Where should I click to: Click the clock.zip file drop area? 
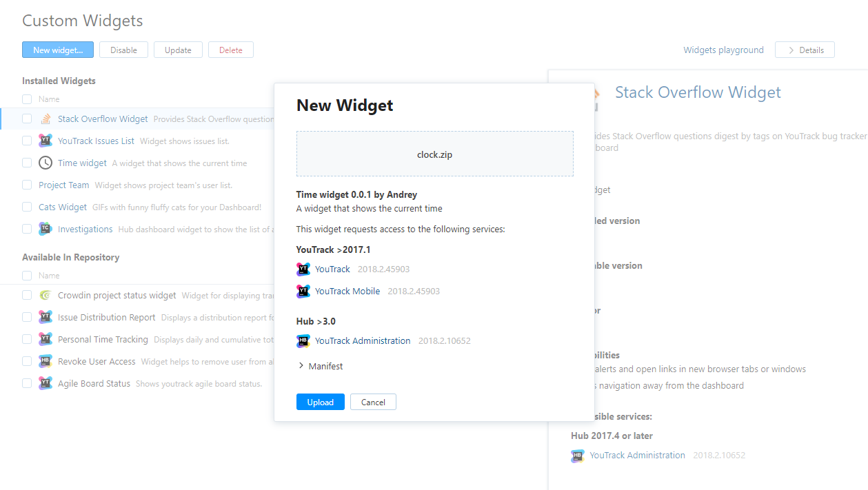click(x=434, y=154)
